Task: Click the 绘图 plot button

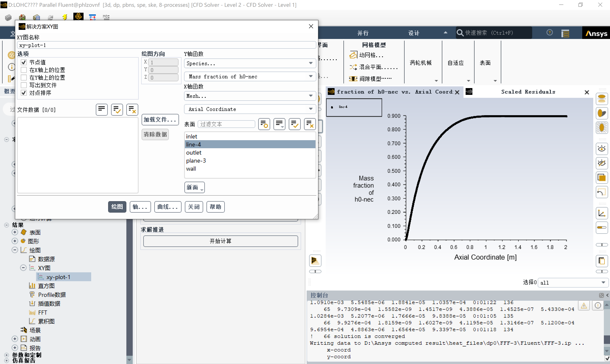Action: pyautogui.click(x=117, y=207)
